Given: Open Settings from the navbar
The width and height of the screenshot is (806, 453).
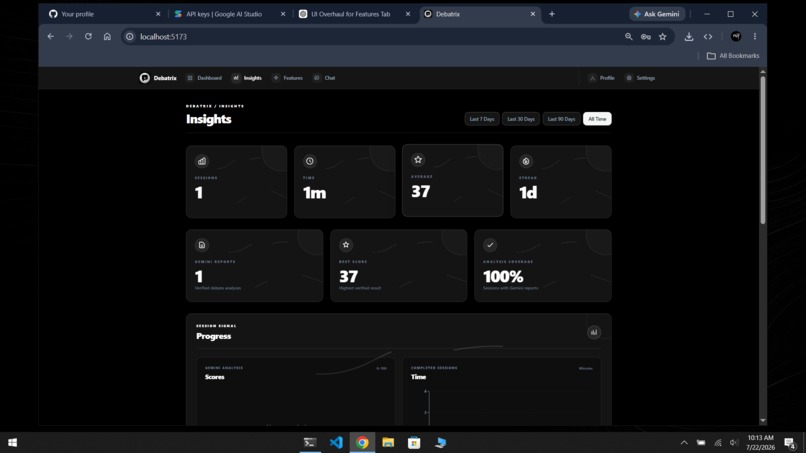Looking at the screenshot, I should tap(640, 78).
